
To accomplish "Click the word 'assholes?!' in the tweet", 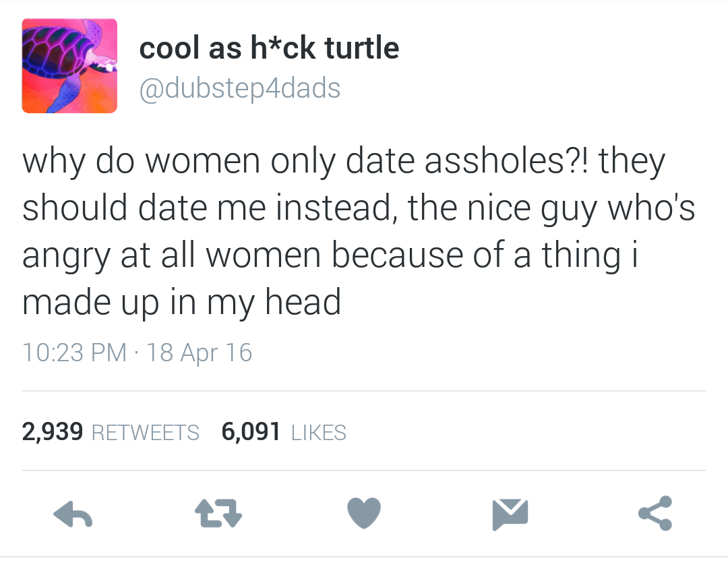I will coord(506,160).
